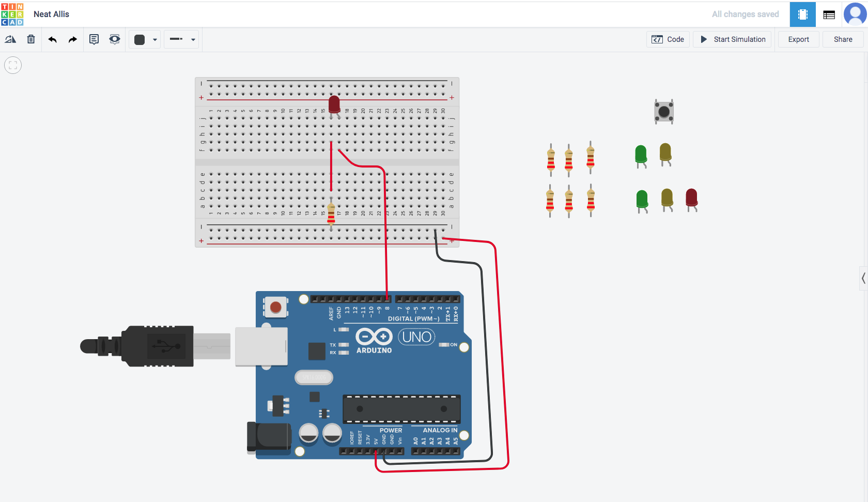The width and height of the screenshot is (868, 502).
Task: Toggle notes visibility eye icon
Action: 115,39
